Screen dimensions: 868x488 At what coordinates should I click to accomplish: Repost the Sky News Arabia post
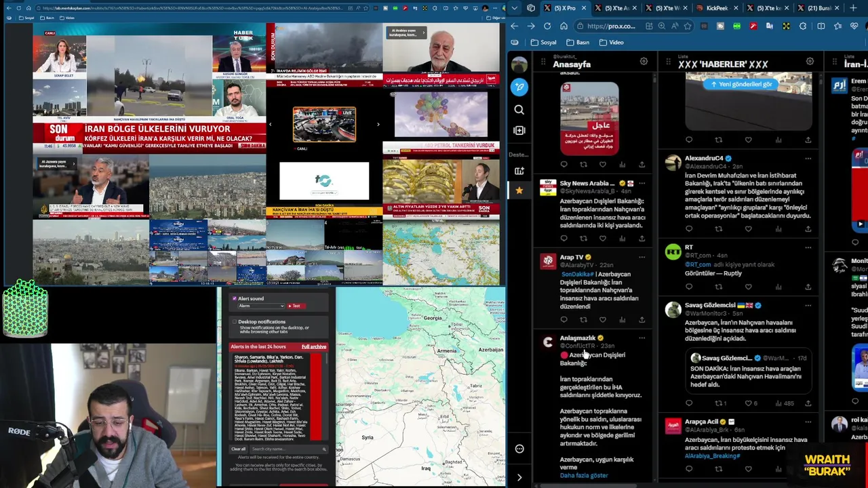click(x=583, y=239)
